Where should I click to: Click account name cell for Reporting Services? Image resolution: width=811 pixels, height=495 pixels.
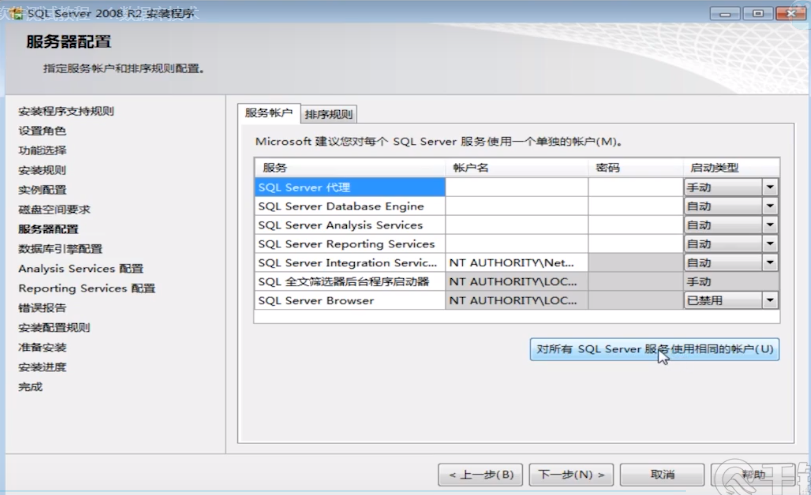tap(516, 244)
